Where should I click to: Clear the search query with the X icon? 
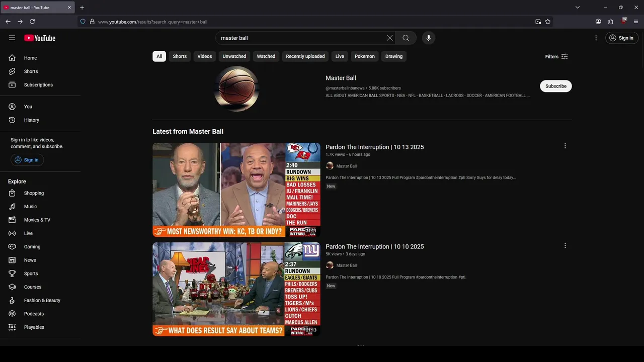[x=389, y=38]
